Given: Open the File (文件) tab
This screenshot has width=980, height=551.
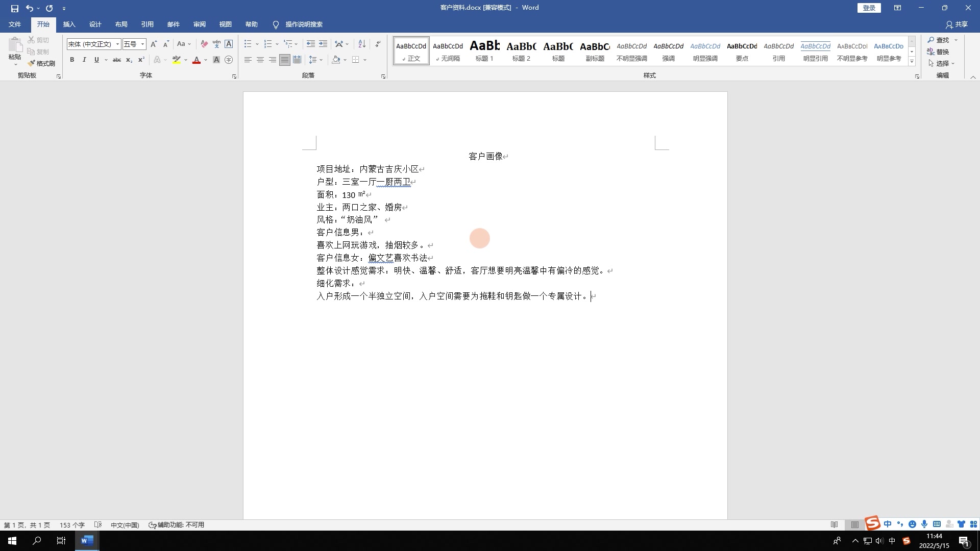Looking at the screenshot, I should (15, 24).
